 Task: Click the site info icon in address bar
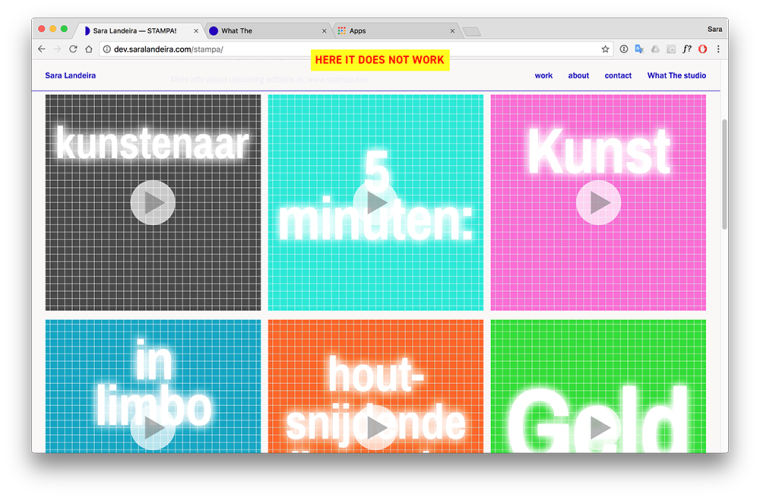coord(106,49)
